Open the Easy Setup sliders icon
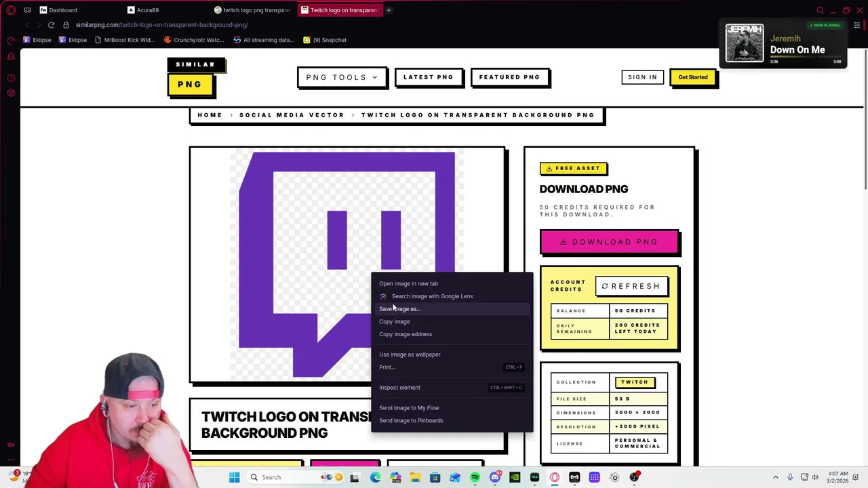 [x=857, y=25]
